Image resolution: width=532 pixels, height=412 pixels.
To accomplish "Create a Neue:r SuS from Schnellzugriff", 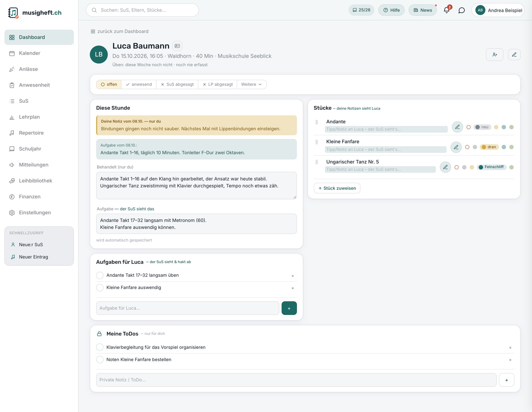I will tap(39, 245).
